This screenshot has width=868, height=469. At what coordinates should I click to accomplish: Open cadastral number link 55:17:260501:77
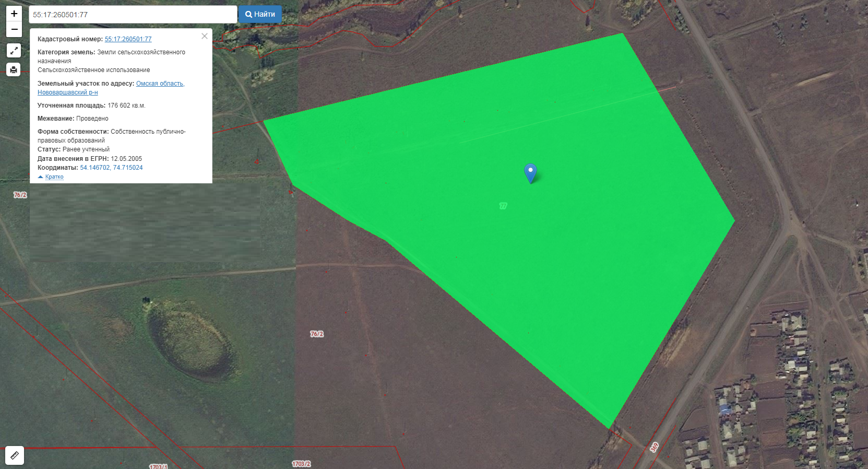128,39
